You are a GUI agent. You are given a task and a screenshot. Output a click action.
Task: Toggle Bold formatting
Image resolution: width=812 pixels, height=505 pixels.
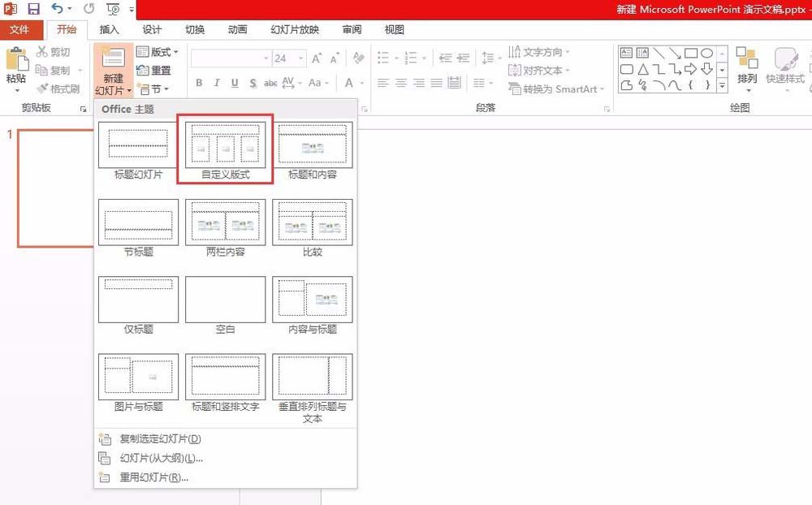pos(199,83)
